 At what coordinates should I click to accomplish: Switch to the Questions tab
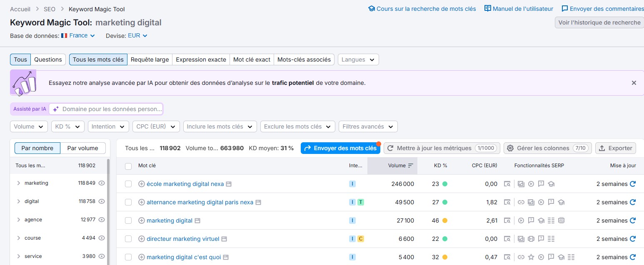coord(48,59)
